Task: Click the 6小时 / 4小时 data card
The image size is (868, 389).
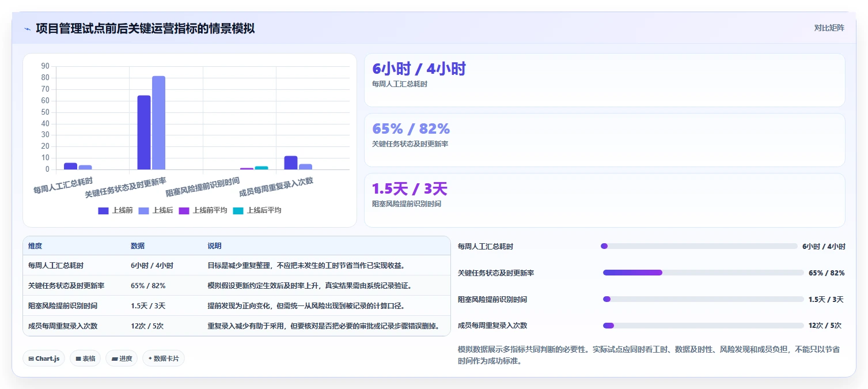Action: coord(604,80)
